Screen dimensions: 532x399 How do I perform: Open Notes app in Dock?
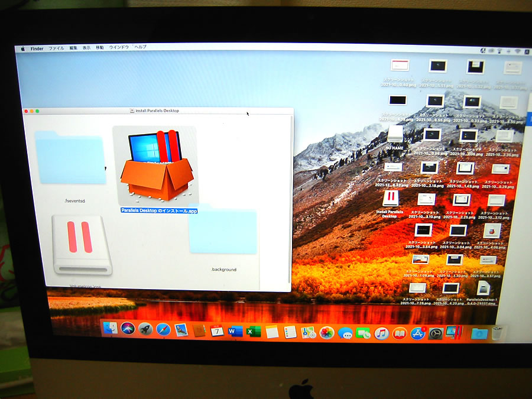[x=272, y=332]
